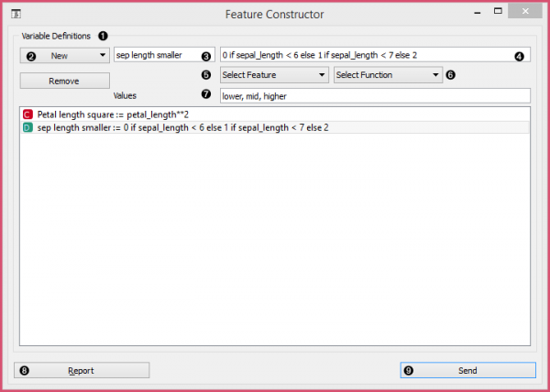Click the number 8 marker on the Report button
The height and width of the screenshot is (392, 550).
click(24, 371)
